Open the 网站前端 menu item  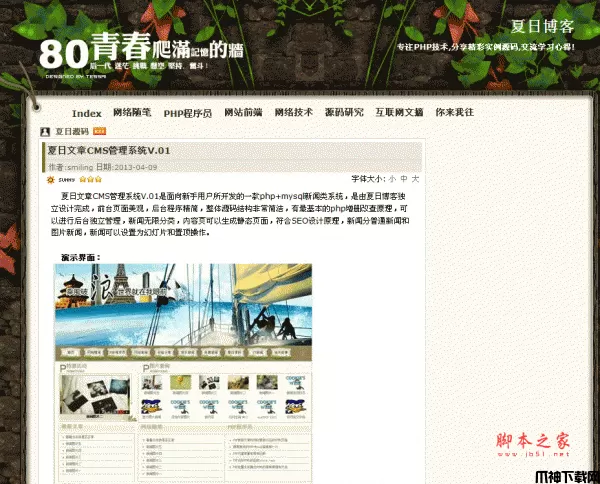pyautogui.click(x=243, y=112)
